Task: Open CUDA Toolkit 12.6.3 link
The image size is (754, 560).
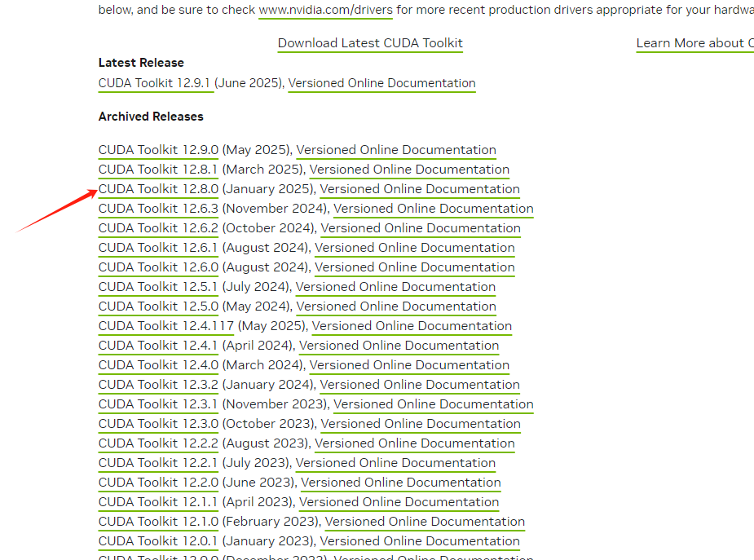Action: coord(158,208)
